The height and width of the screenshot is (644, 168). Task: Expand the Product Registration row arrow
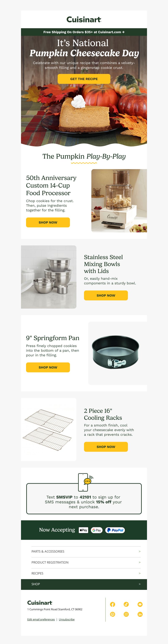(x=140, y=562)
